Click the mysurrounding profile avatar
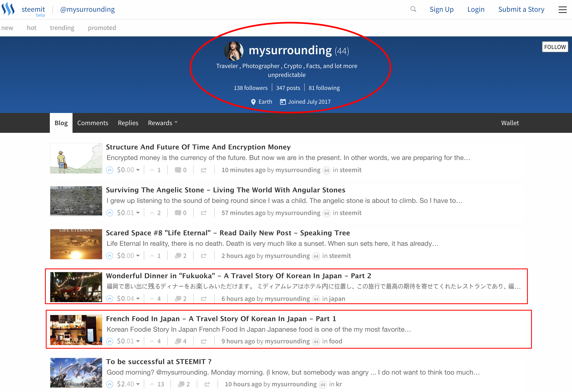Viewport: 572px width, 392px height. pos(234,51)
